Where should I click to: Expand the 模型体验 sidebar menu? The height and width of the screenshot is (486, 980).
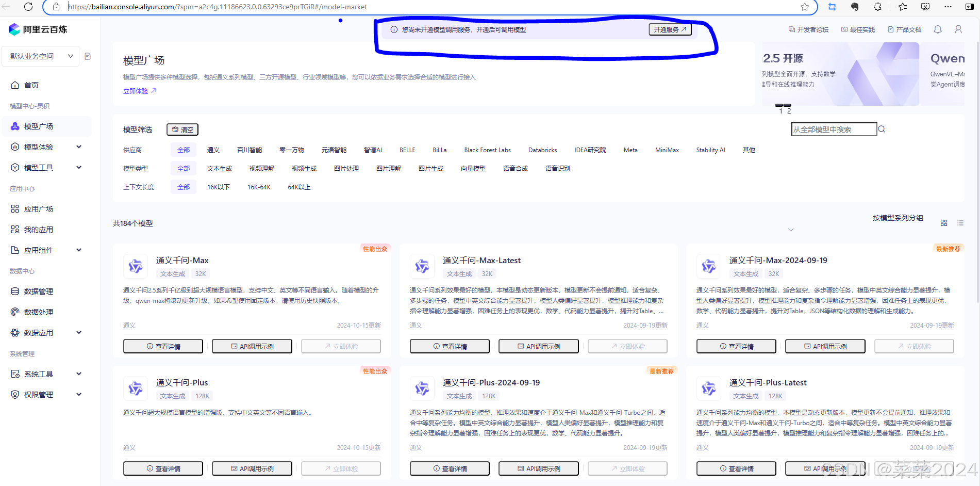coord(46,147)
